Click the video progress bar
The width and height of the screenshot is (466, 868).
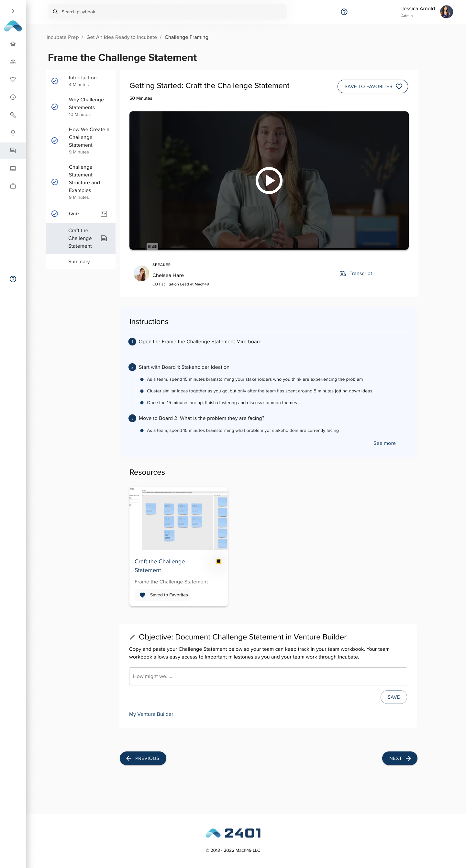[x=269, y=249]
